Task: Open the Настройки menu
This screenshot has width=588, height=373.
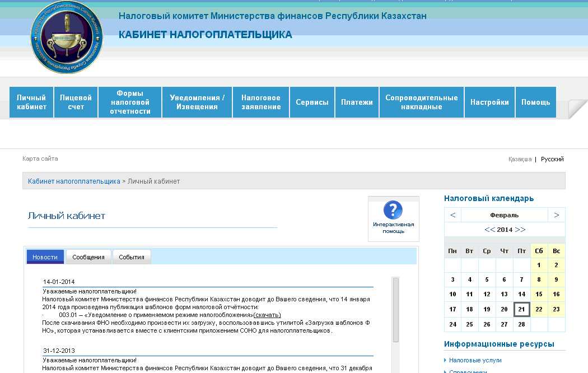Action: coord(489,102)
